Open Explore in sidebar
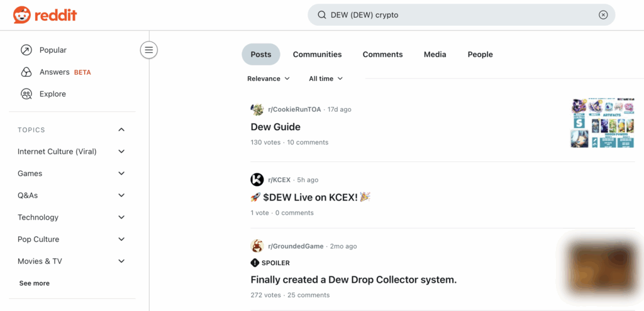 tap(52, 94)
